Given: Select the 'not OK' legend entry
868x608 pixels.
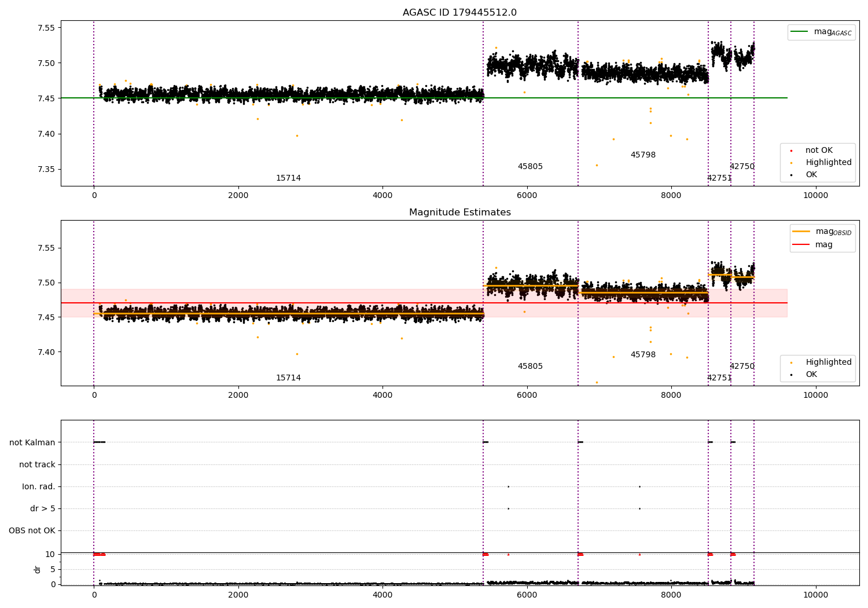Looking at the screenshot, I should coord(819,150).
